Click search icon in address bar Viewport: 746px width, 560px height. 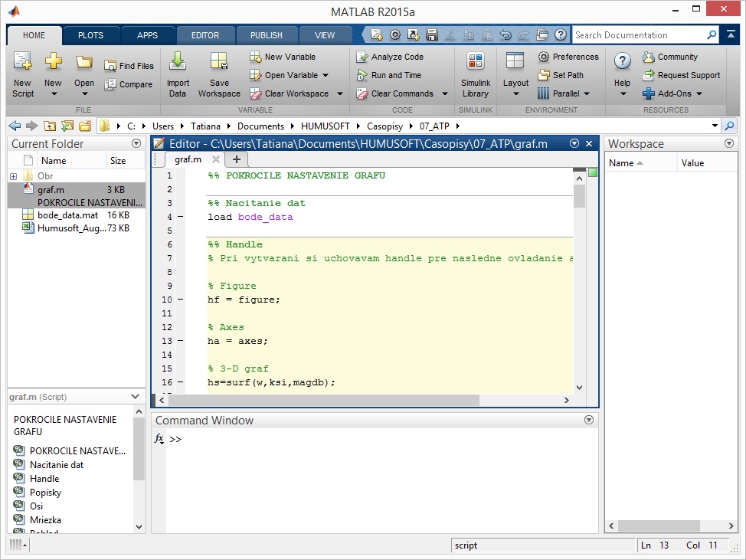(729, 126)
